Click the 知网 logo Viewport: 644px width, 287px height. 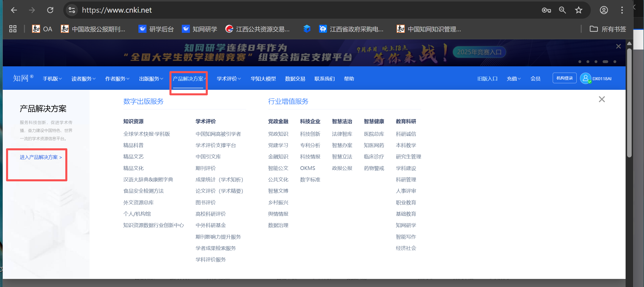click(23, 78)
